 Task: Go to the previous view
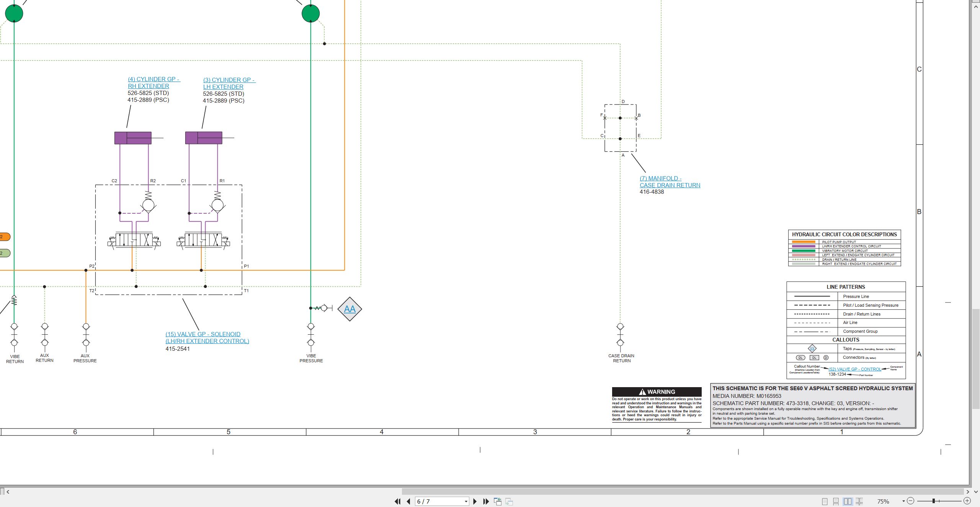pos(498,501)
